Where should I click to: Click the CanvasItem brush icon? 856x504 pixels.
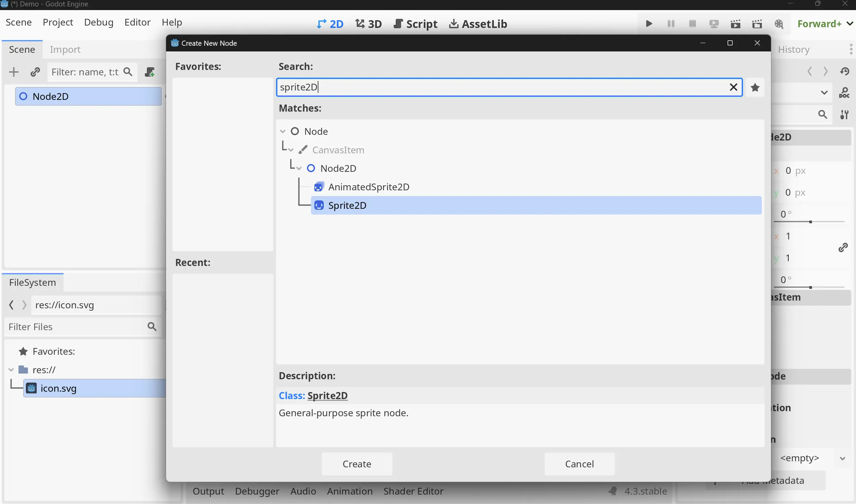(303, 150)
